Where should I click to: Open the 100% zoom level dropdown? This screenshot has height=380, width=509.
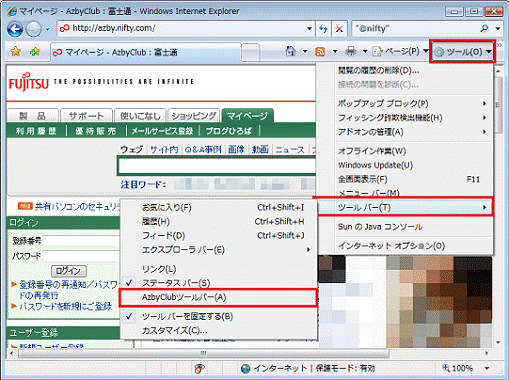(x=487, y=368)
